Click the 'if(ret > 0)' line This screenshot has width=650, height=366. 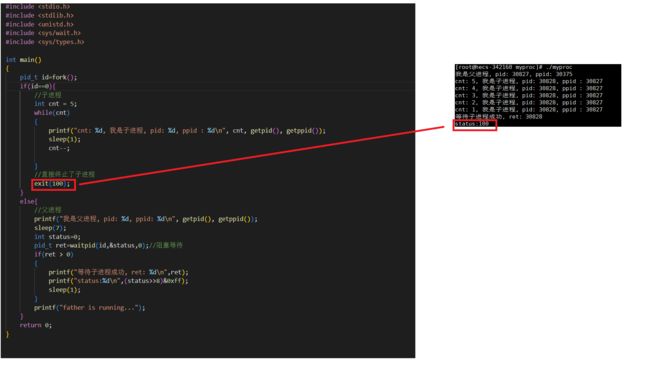pos(53,255)
